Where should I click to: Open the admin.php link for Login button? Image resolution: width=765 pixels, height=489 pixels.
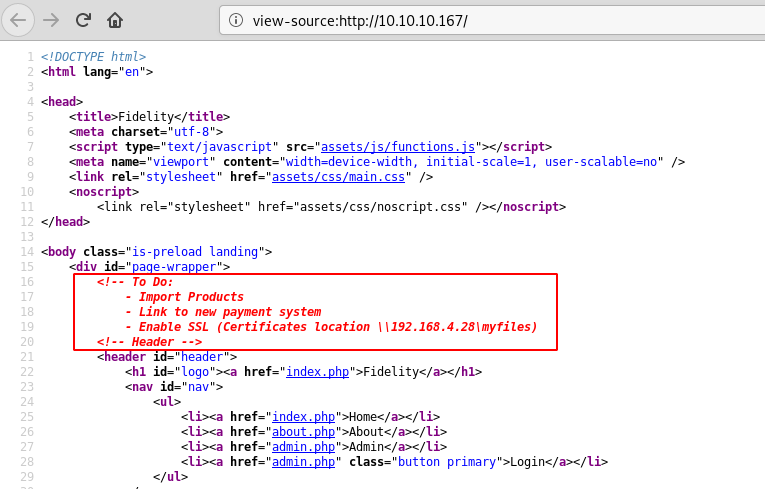tap(303, 462)
